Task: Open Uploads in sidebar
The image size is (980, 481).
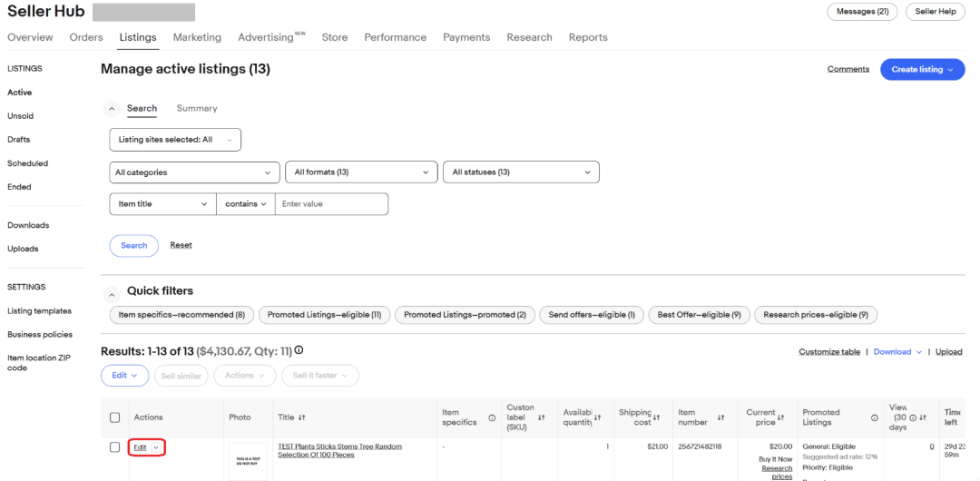Action: [x=23, y=249]
